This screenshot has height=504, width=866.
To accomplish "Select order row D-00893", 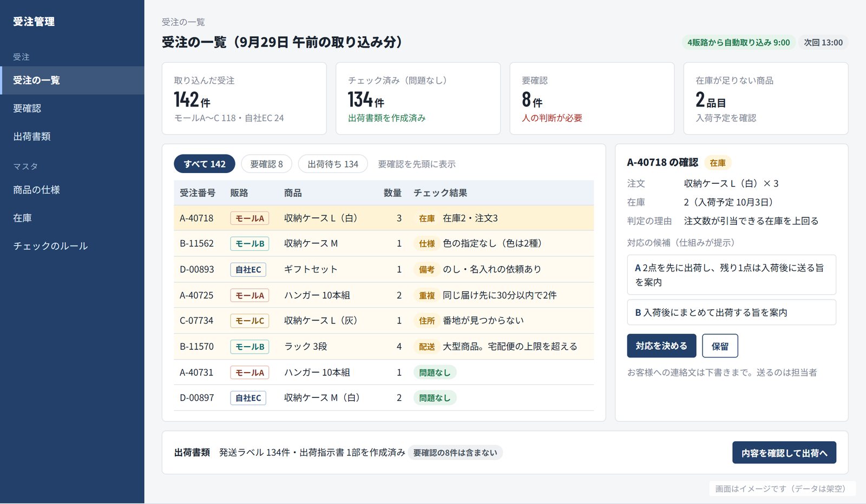I will point(384,269).
